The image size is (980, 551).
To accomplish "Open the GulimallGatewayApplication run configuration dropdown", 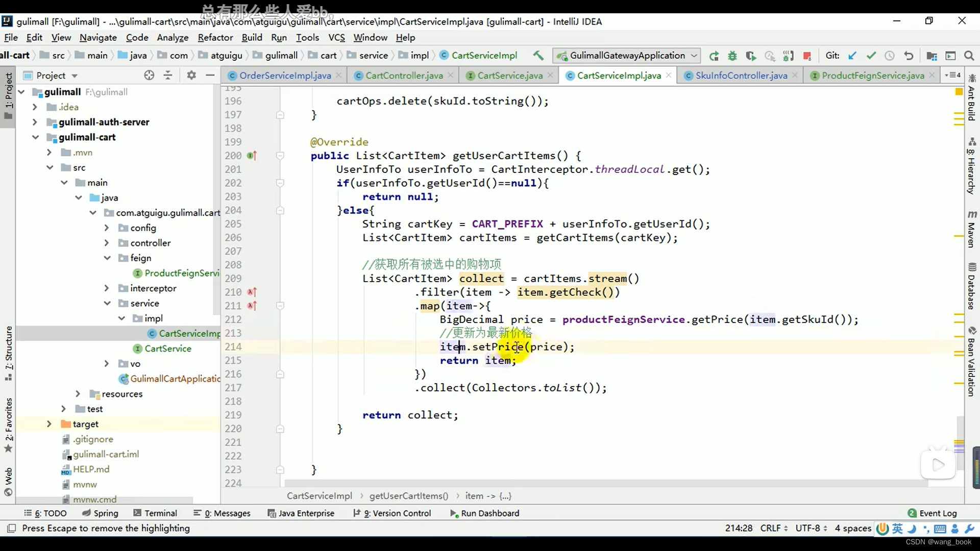I will click(627, 56).
